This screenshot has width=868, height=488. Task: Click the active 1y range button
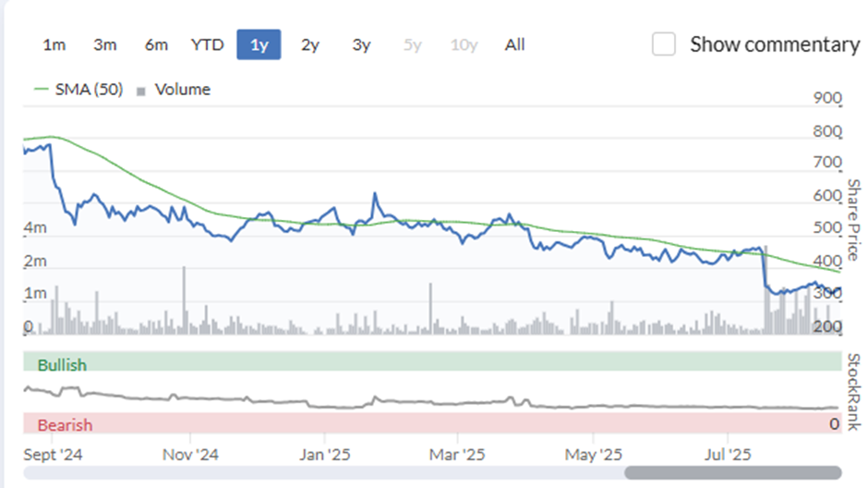pyautogui.click(x=259, y=45)
